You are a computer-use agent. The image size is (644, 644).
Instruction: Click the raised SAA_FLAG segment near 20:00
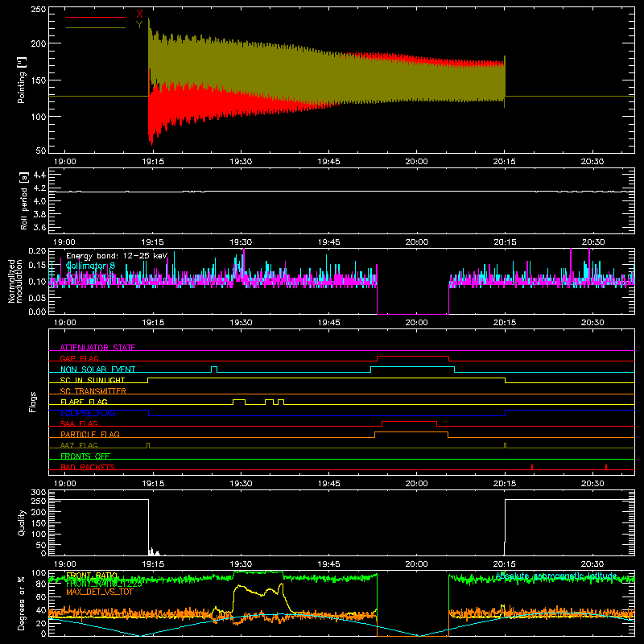[x=409, y=421]
